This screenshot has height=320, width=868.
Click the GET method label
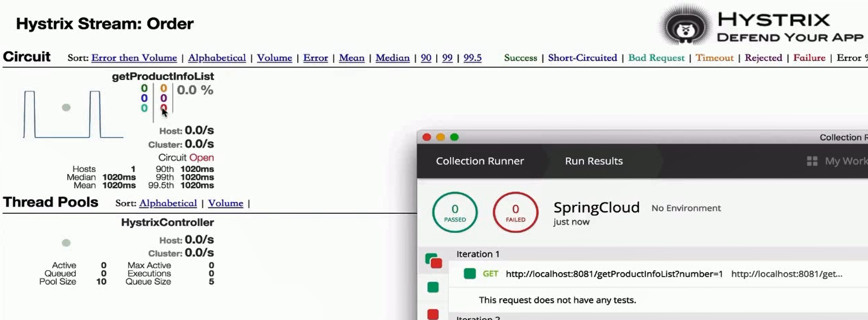pyautogui.click(x=491, y=274)
